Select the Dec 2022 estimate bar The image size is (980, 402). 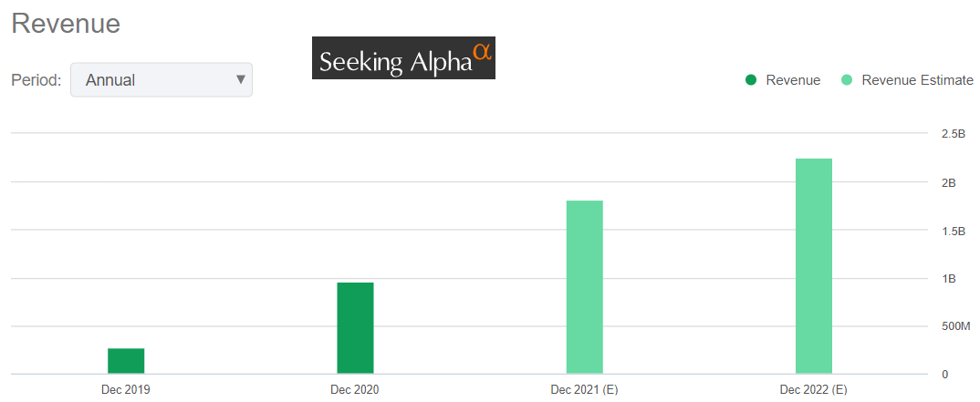tap(814, 266)
